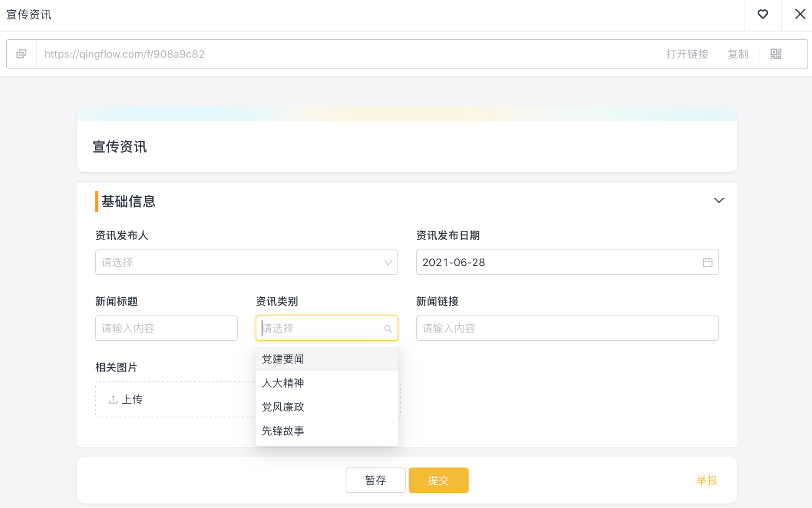Click the heart favorite icon
The height and width of the screenshot is (508, 812).
tap(763, 14)
